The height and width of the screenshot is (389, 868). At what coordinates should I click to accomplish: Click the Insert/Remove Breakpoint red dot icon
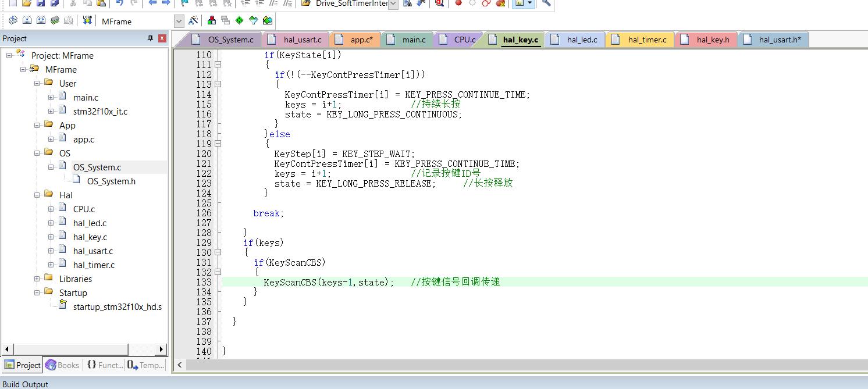click(458, 3)
